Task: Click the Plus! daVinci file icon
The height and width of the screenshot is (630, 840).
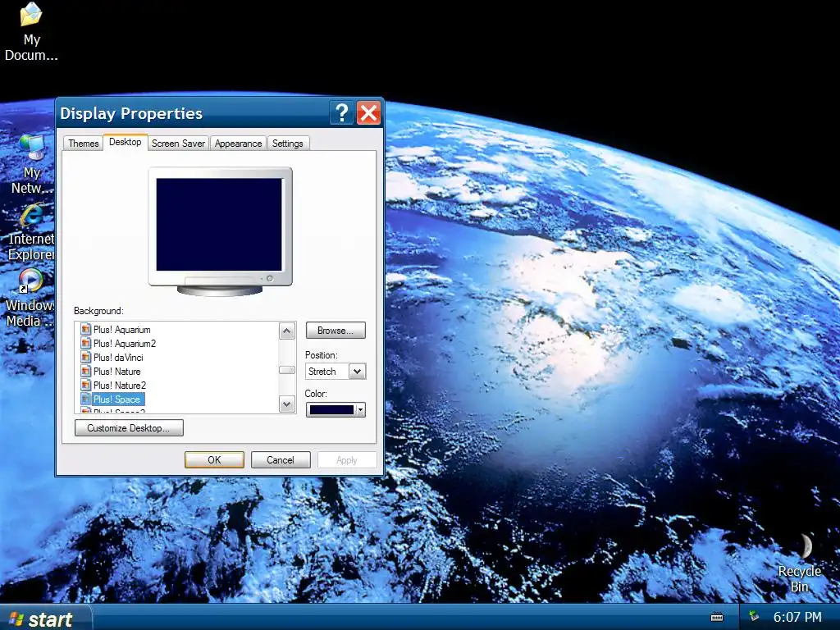Action: coord(85,357)
